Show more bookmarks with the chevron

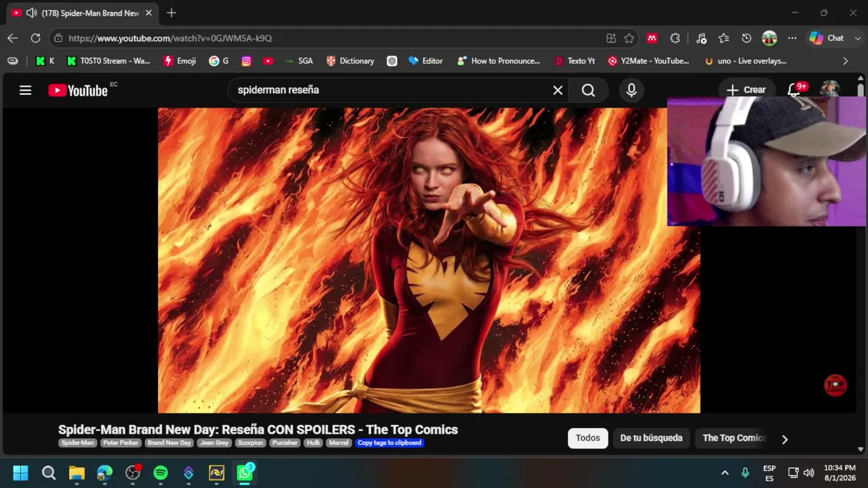click(845, 61)
